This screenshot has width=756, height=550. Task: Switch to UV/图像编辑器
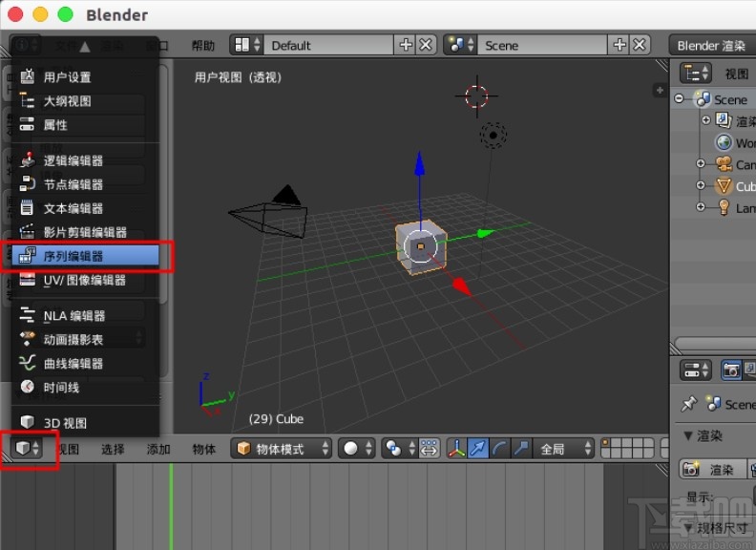pyautogui.click(x=85, y=280)
